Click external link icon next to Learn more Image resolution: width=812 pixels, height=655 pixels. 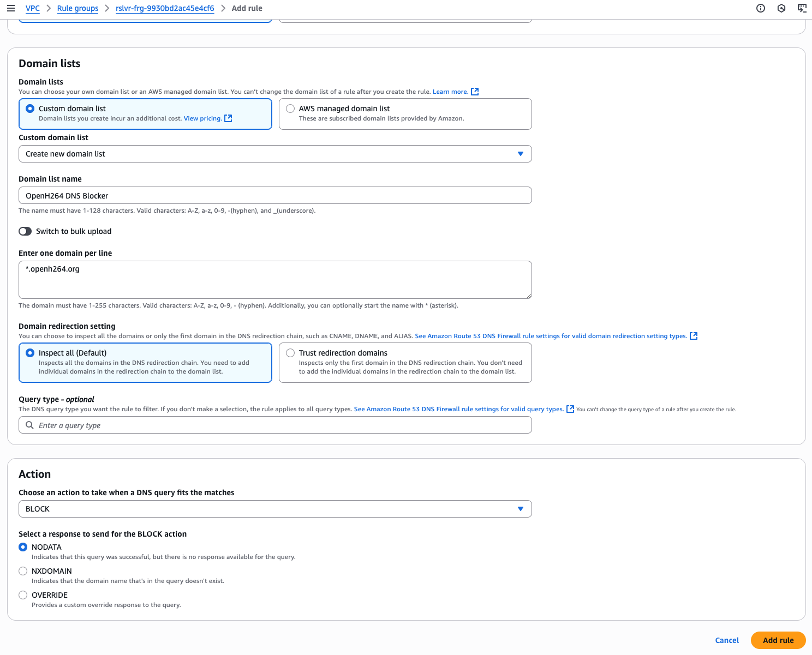pos(475,92)
